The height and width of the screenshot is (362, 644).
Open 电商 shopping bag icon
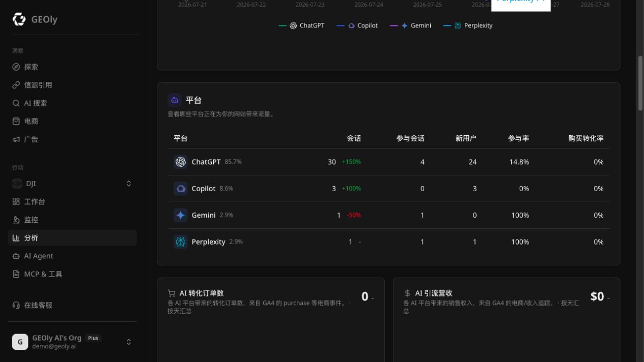pos(16,121)
